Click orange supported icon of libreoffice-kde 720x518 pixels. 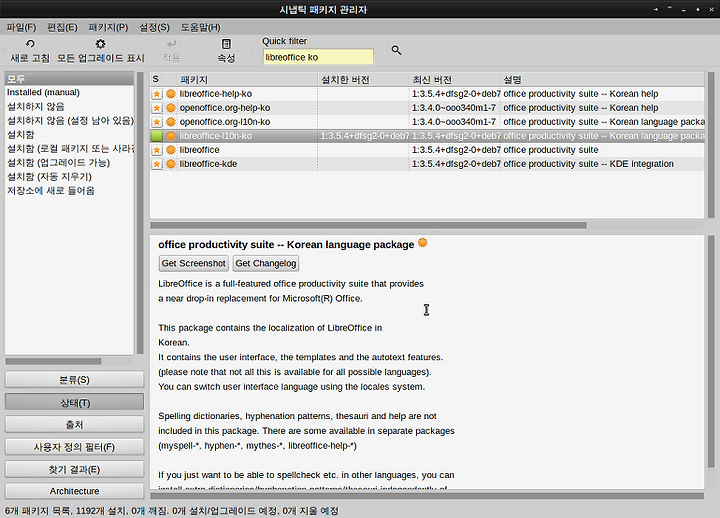click(171, 164)
